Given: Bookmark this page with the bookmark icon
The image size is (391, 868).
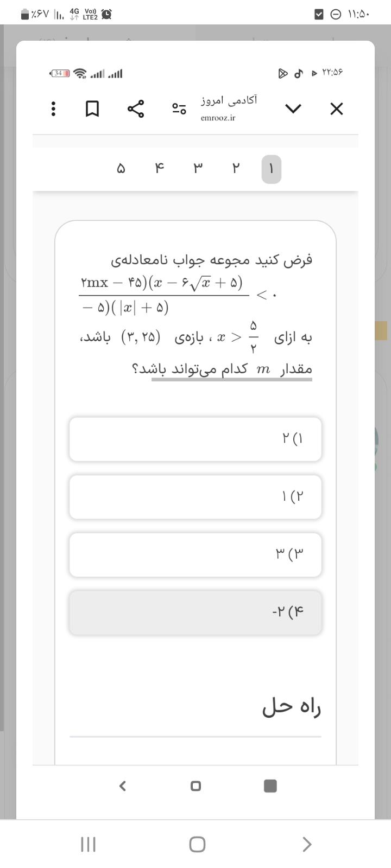Looking at the screenshot, I should (x=92, y=109).
